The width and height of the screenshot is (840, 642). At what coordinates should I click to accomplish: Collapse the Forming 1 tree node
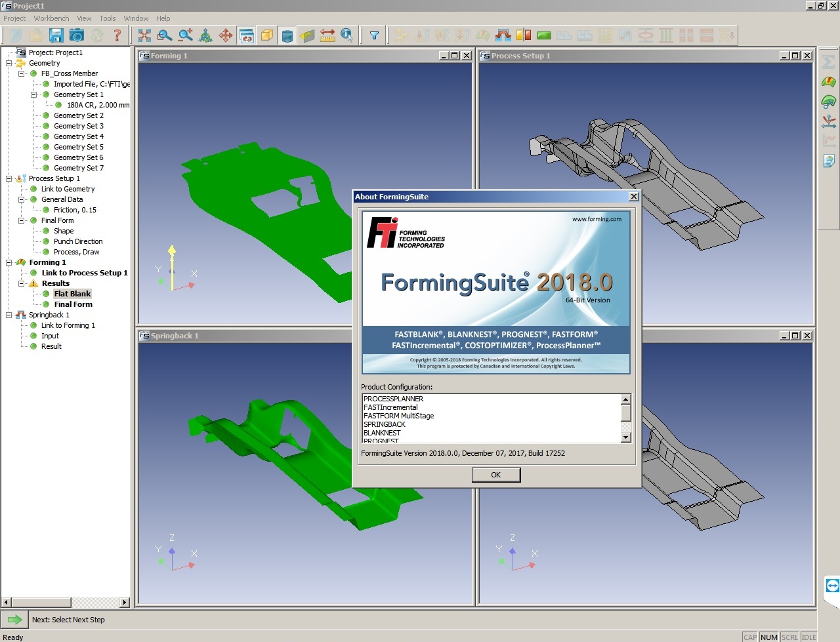pos(9,262)
